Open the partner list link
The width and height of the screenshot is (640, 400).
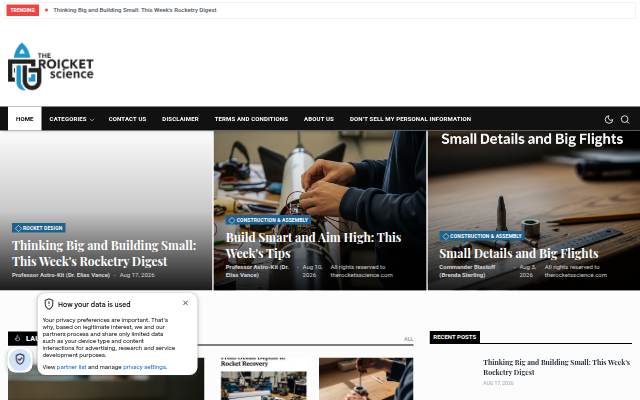tap(71, 367)
